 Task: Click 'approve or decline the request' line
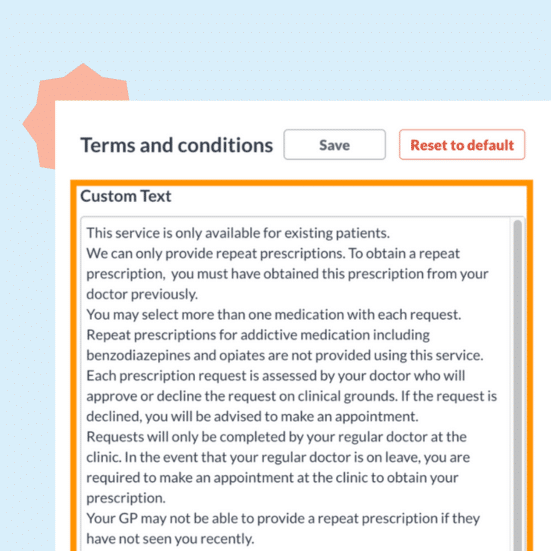click(x=292, y=396)
